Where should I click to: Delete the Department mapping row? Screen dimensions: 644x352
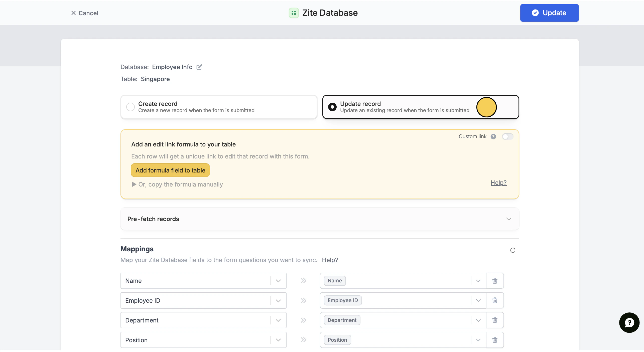tap(495, 320)
